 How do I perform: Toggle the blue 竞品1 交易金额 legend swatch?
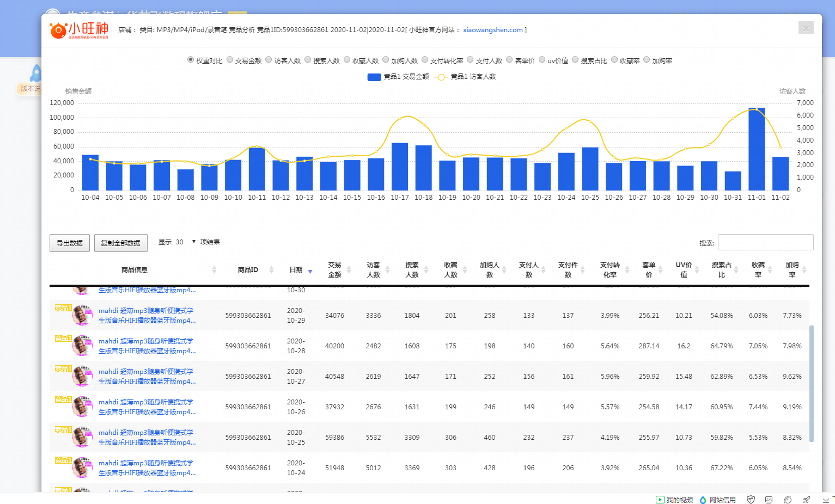[x=374, y=77]
